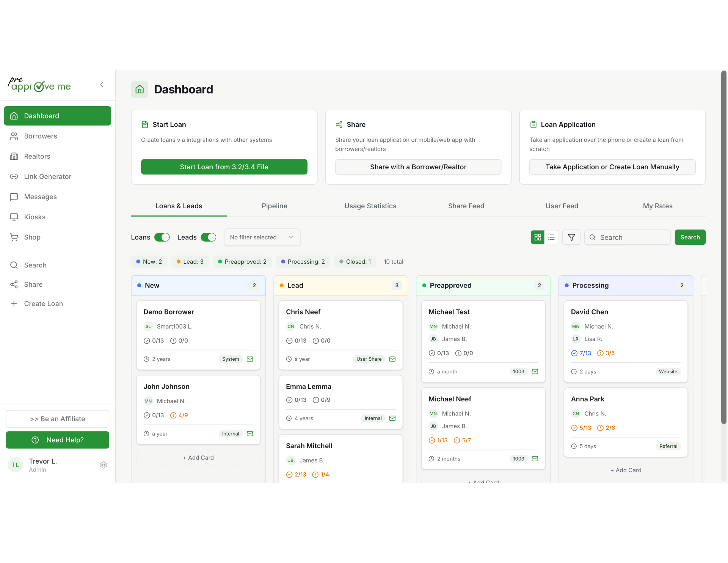Screen dimensions: 728x563
Task: Click the 2/6 alert indicator on Anna Park
Action: (606, 428)
